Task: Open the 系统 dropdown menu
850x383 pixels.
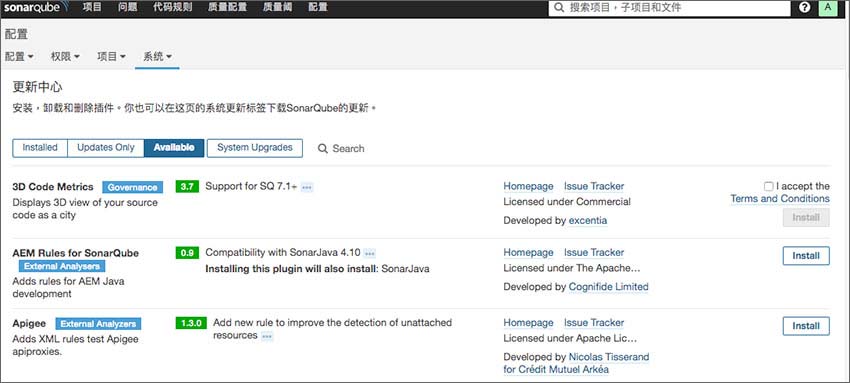Action: [157, 56]
